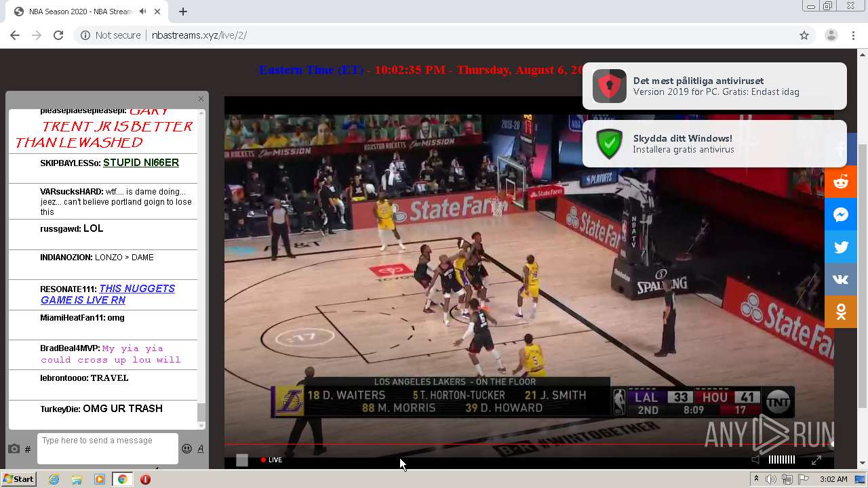Click the page scrollbar up arrow
Viewport: 868px width, 488px height.
(x=863, y=54)
